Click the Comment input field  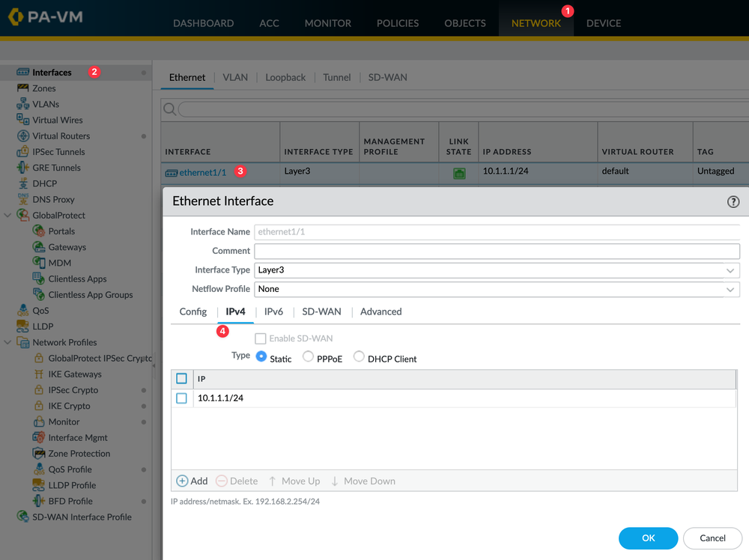497,251
